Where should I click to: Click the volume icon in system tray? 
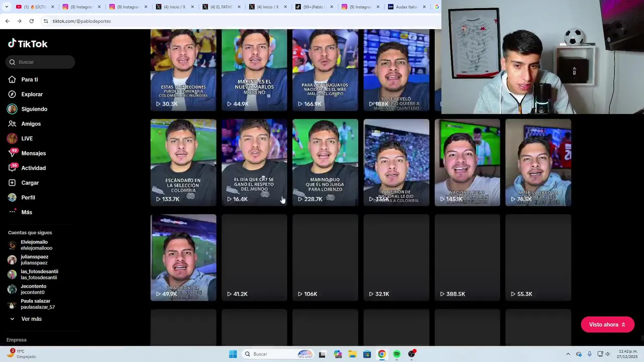(608, 354)
